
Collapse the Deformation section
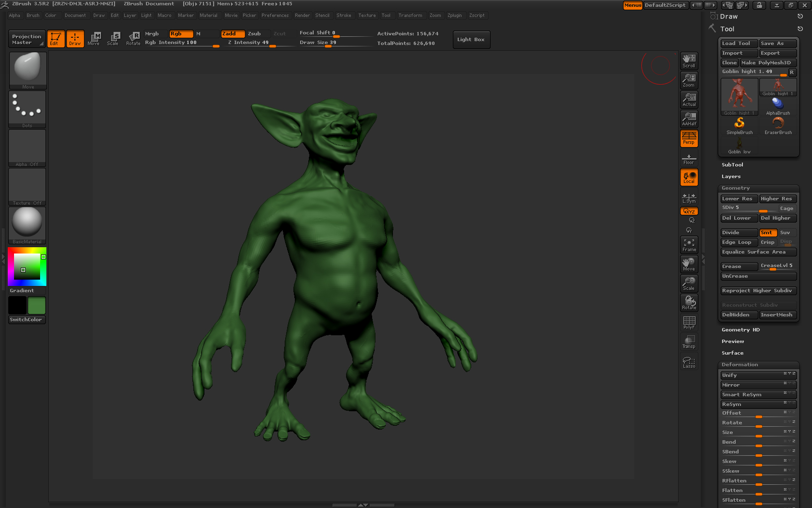739,365
